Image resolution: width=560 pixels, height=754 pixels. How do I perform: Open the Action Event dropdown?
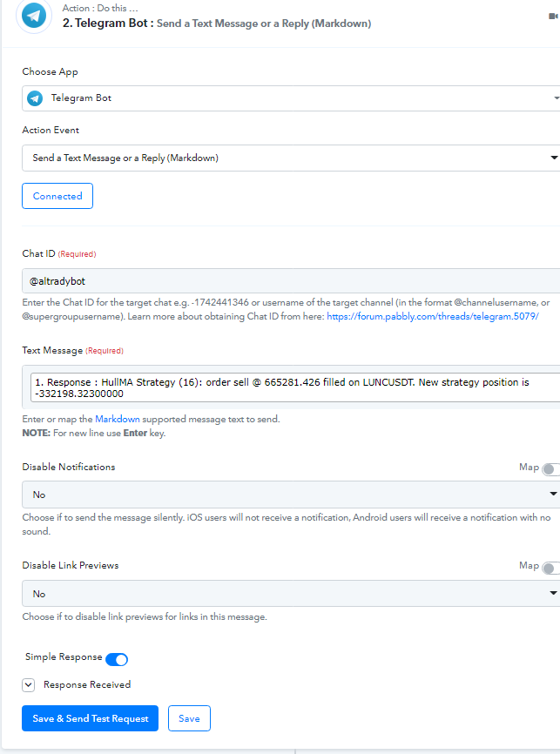coord(291,158)
